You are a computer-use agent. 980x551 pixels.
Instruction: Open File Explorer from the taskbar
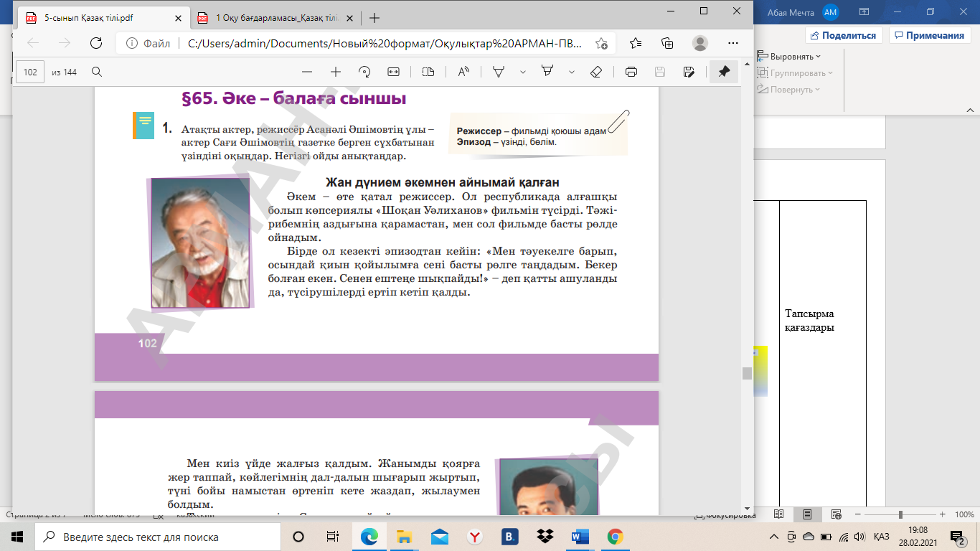pyautogui.click(x=405, y=537)
